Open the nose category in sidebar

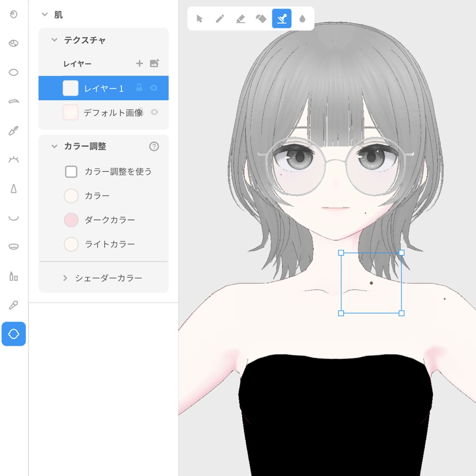[x=13, y=189]
